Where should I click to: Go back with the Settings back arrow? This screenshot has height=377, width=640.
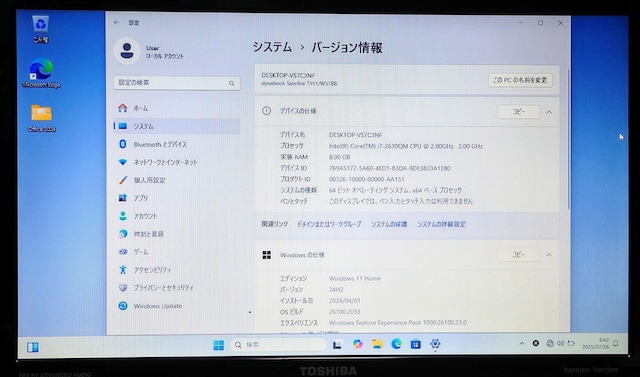pos(117,23)
